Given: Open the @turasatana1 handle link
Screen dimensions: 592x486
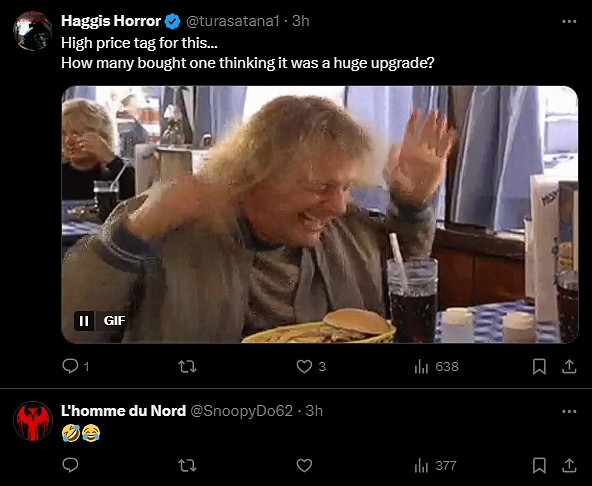Looking at the screenshot, I should tap(232, 21).
